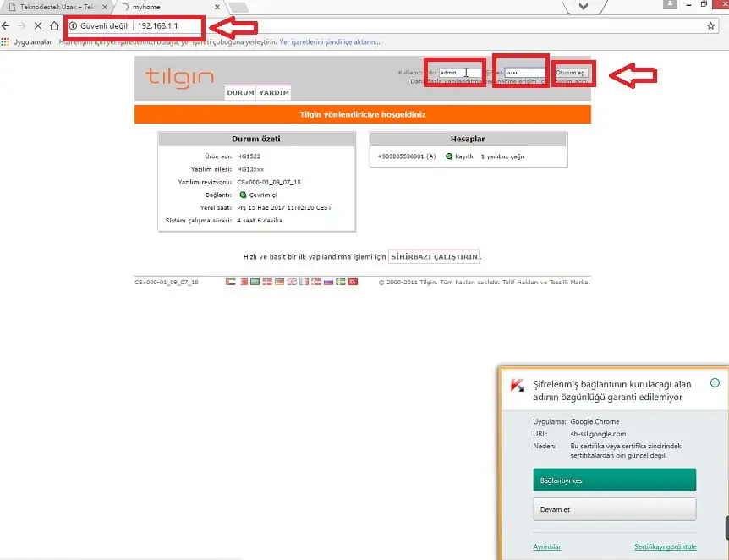
Task: Open the browser tab list chevron
Action: click(x=584, y=7)
